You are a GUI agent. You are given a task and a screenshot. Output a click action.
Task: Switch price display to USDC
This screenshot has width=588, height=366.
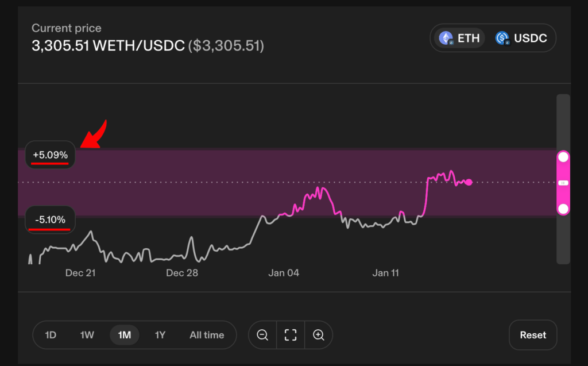point(523,38)
